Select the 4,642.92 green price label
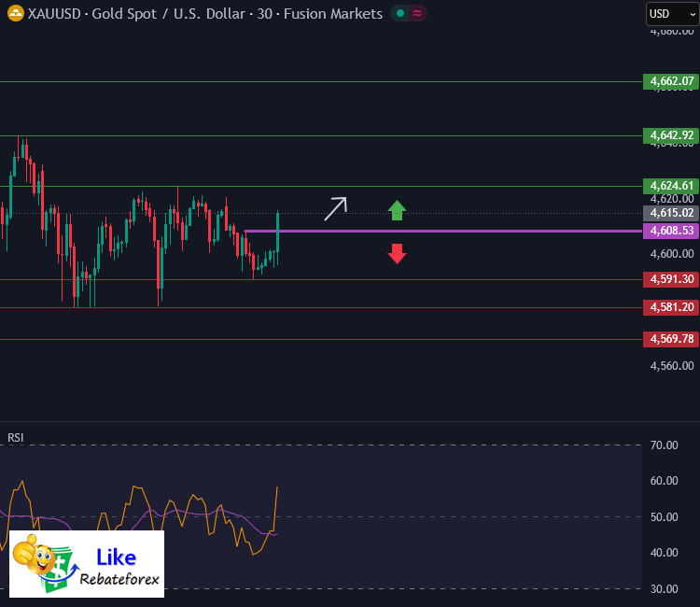Viewport: 700px width, 607px height. pyautogui.click(x=671, y=135)
